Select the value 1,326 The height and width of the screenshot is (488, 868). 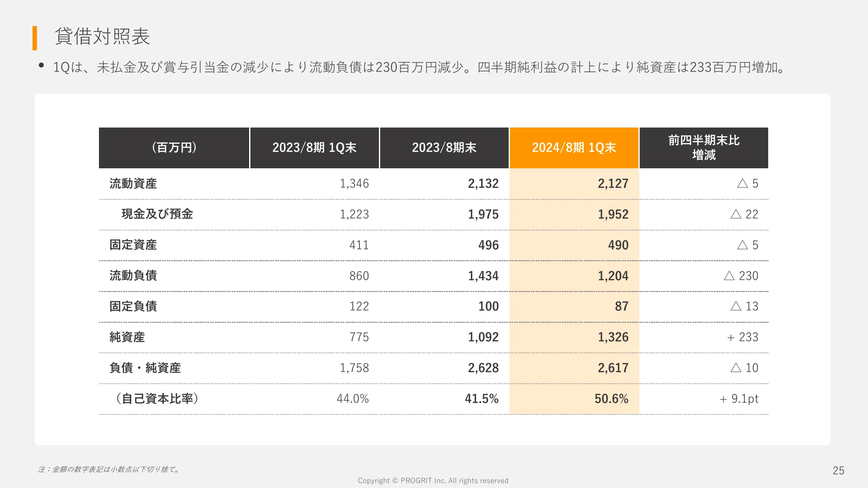pos(613,337)
